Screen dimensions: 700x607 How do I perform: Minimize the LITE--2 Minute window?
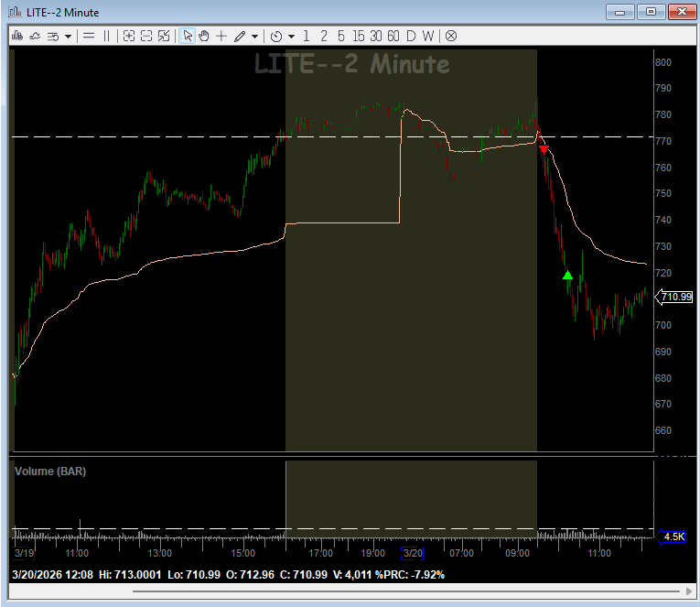click(x=620, y=12)
